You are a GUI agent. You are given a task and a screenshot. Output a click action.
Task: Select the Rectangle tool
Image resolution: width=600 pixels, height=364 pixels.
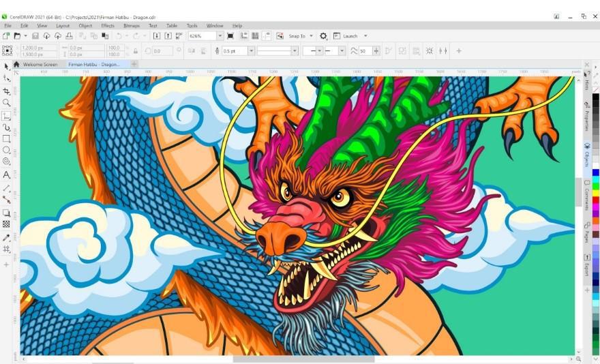6,138
